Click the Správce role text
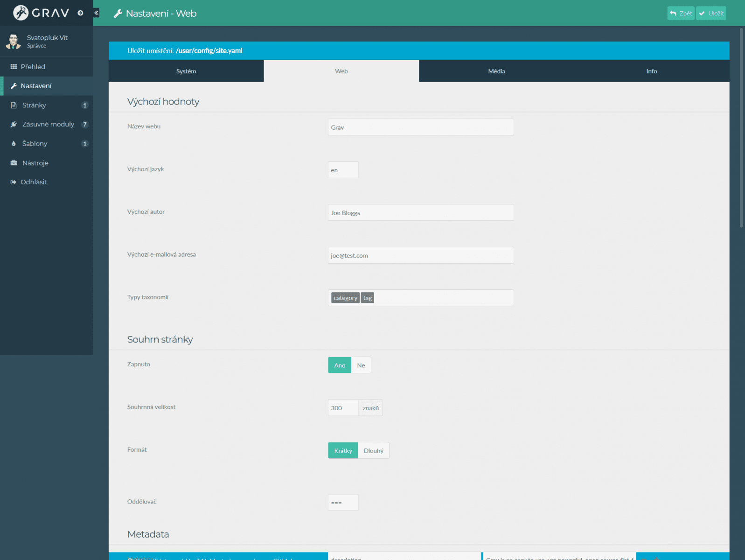 click(36, 46)
